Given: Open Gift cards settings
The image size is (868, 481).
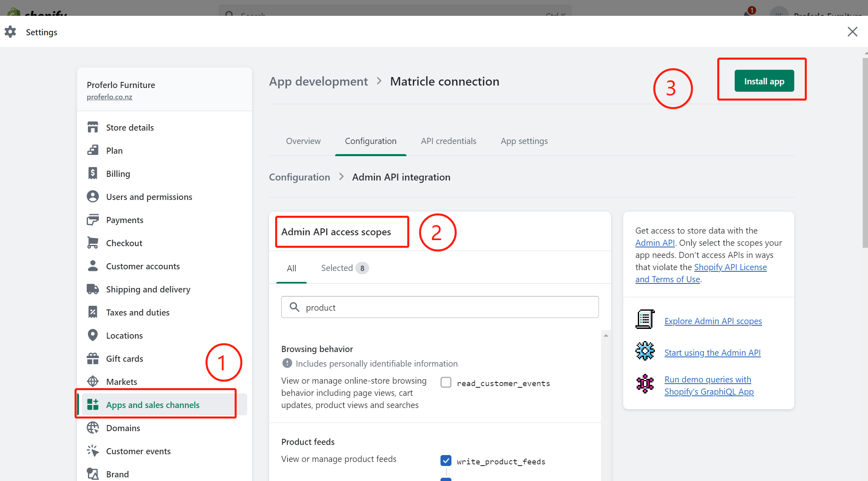Looking at the screenshot, I should [x=165, y=359].
